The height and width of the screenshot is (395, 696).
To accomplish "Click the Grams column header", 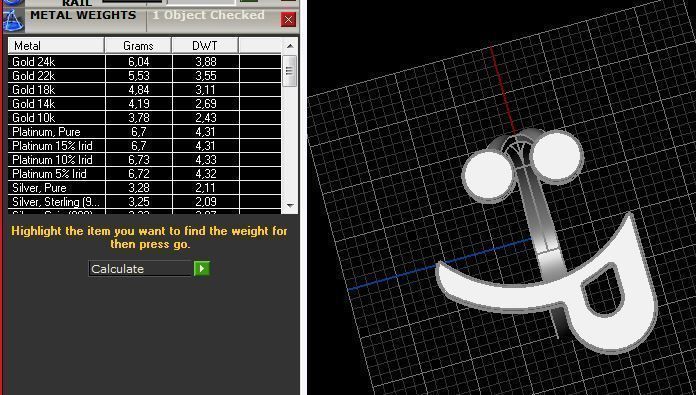I will click(x=138, y=46).
